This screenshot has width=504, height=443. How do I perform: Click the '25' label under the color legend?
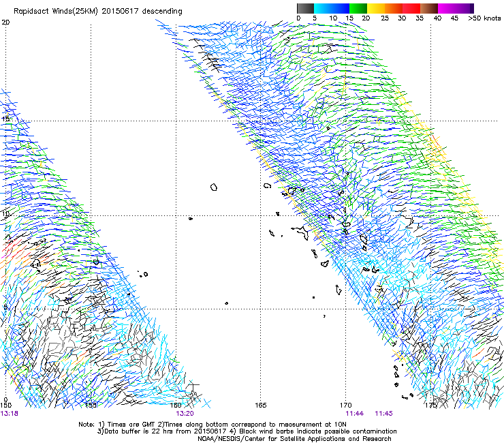pos(385,18)
